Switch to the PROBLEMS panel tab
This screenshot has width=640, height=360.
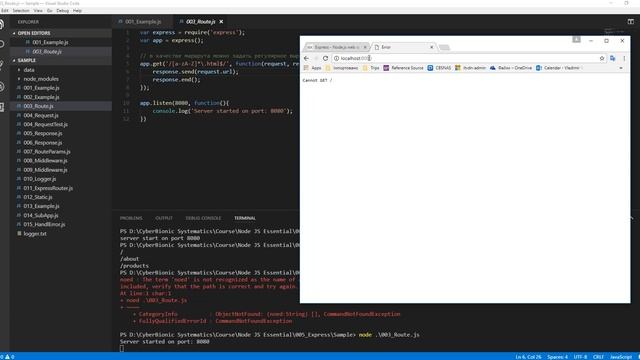(x=131, y=218)
